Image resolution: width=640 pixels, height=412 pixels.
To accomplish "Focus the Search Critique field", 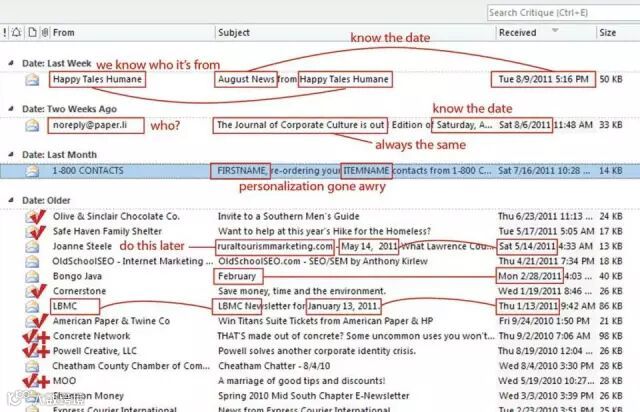I will pos(563,13).
